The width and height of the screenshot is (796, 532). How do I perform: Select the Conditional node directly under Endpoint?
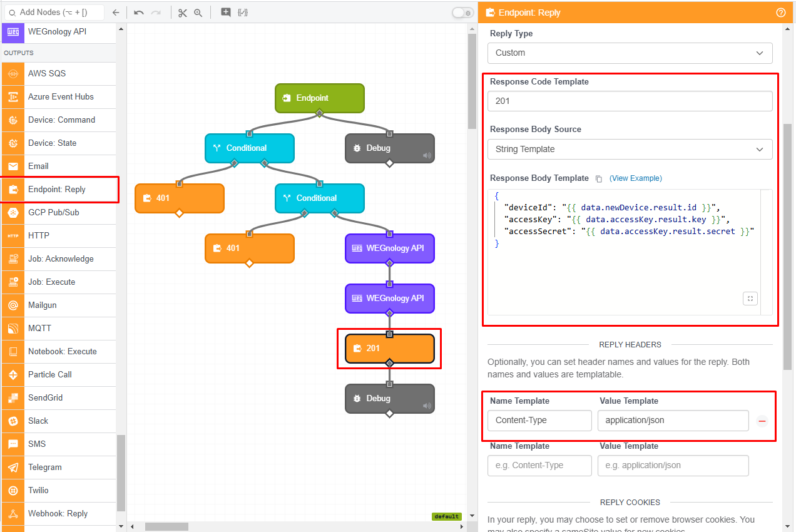pyautogui.click(x=250, y=148)
